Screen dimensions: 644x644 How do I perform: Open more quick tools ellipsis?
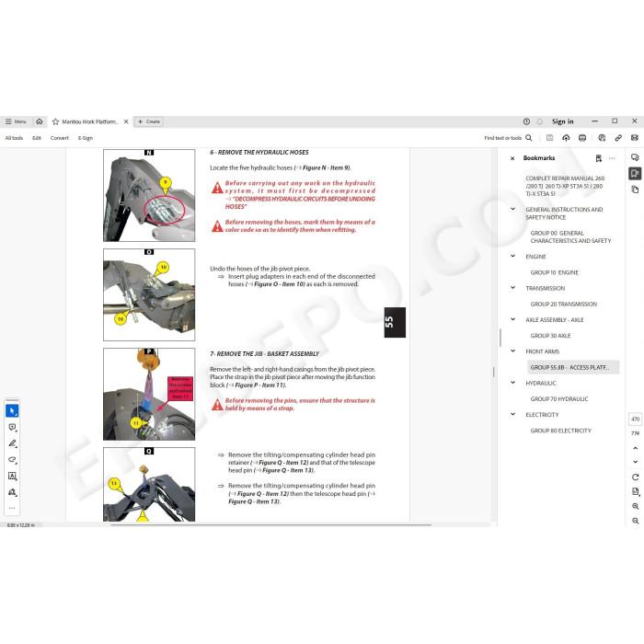(12, 508)
